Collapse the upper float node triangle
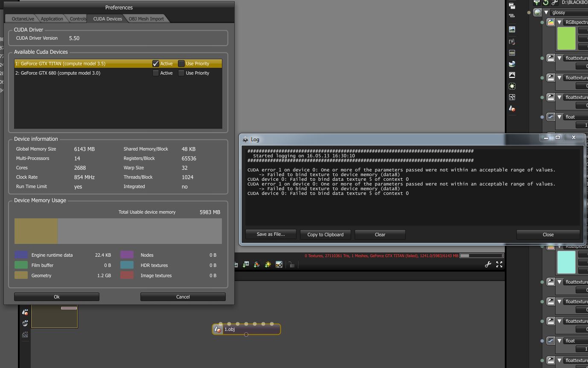This screenshot has height=368, width=588. tap(559, 117)
